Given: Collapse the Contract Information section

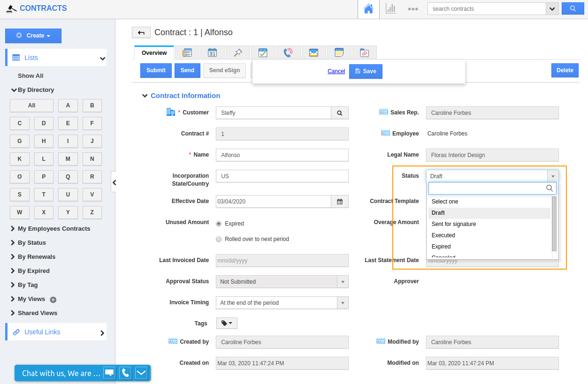Looking at the screenshot, I should pyautogui.click(x=145, y=95).
